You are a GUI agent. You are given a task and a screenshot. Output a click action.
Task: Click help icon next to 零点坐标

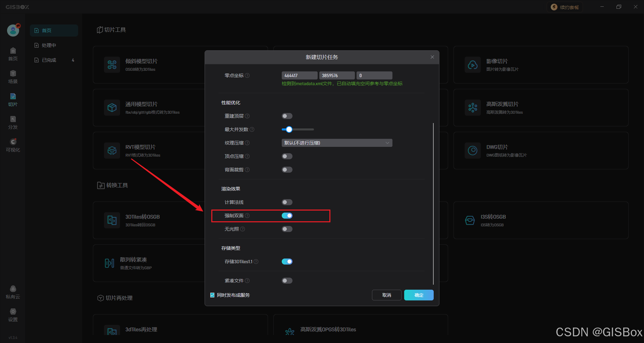tap(247, 75)
